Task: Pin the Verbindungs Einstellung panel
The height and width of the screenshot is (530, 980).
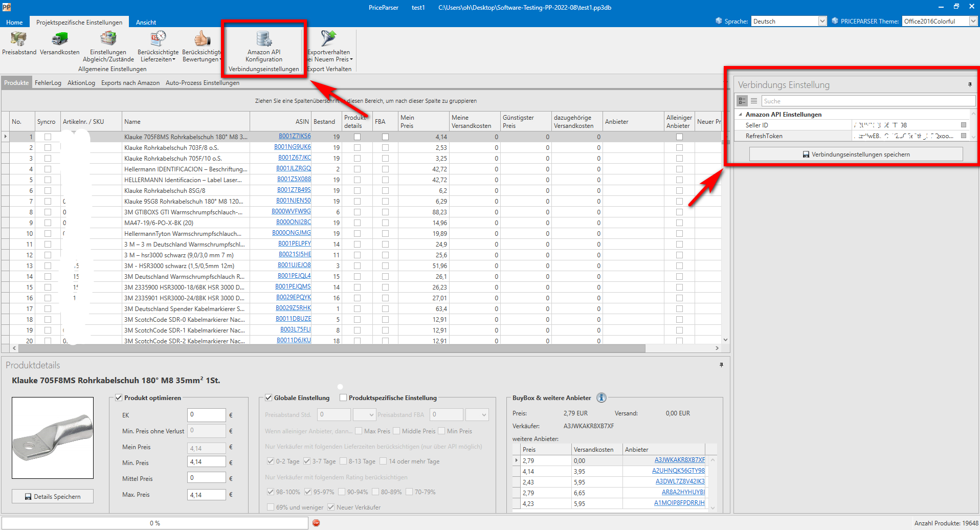Action: pos(970,84)
